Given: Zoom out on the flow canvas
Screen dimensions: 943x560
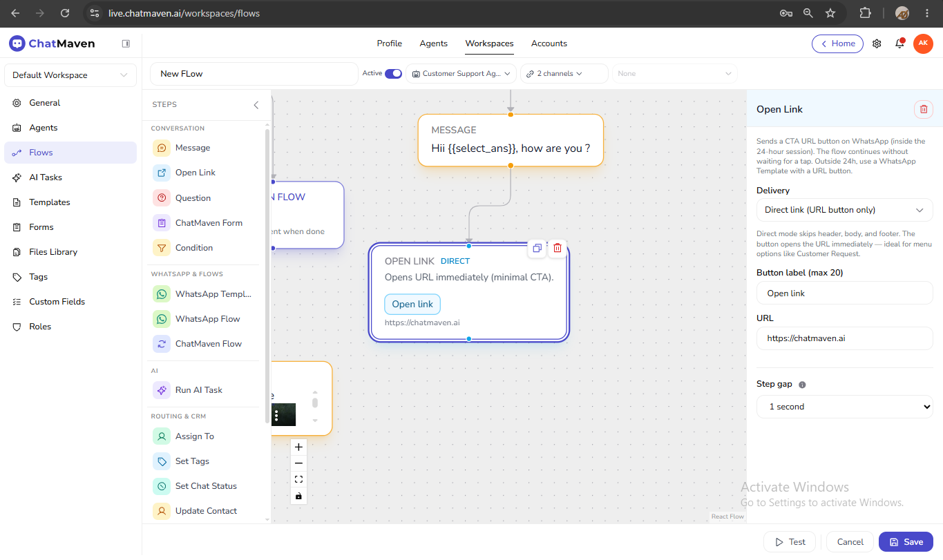Looking at the screenshot, I should coord(298,463).
